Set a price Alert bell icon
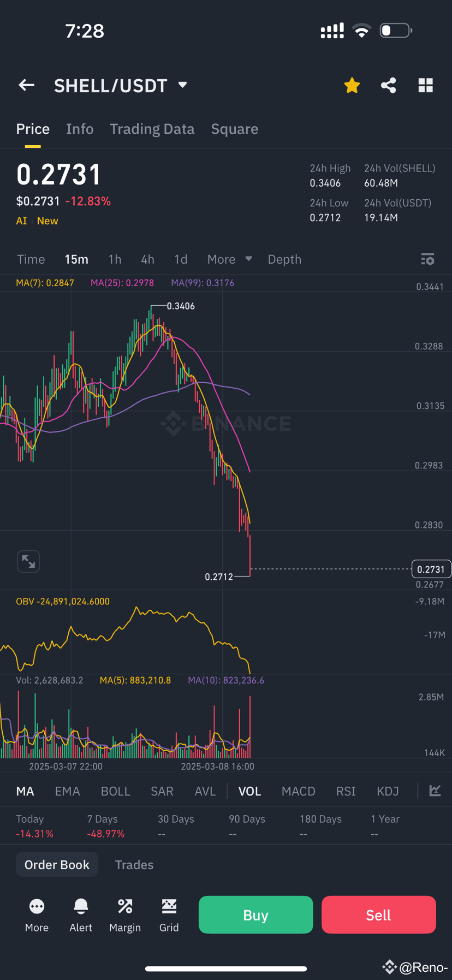The height and width of the screenshot is (980, 452). [x=81, y=907]
